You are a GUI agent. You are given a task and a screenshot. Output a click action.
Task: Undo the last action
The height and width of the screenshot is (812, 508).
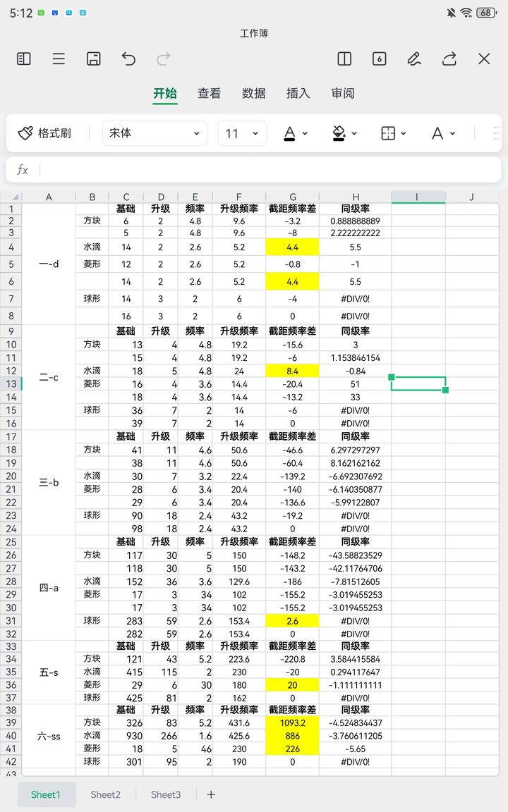128,59
